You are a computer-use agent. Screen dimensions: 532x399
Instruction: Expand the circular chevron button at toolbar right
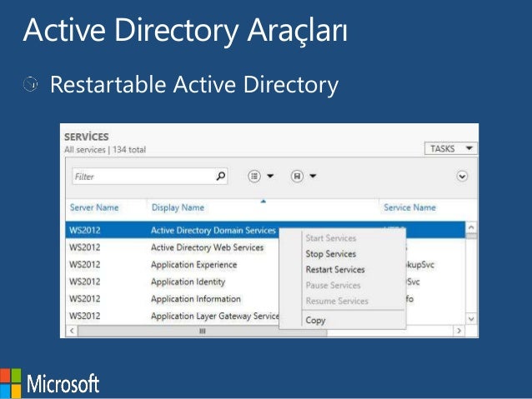[x=462, y=177]
